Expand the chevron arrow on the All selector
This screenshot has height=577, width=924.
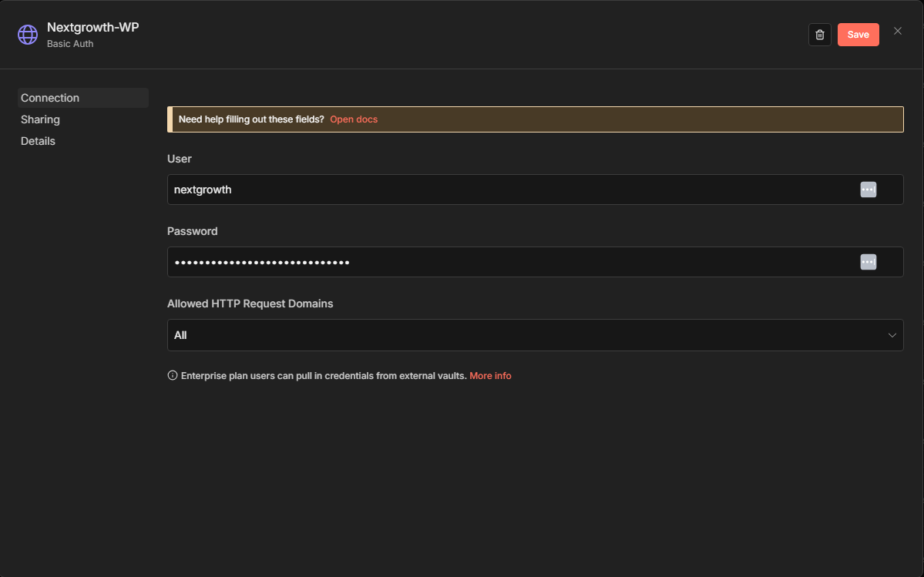[x=892, y=335]
